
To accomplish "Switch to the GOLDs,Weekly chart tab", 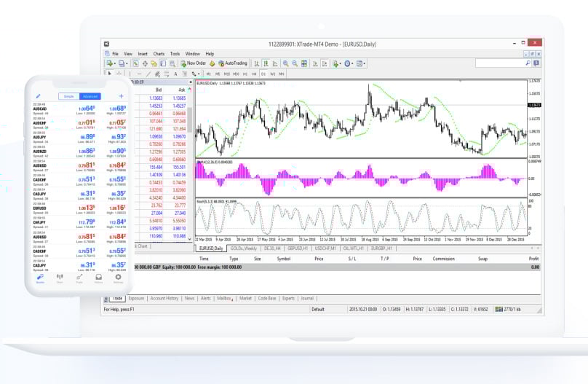I will point(243,248).
